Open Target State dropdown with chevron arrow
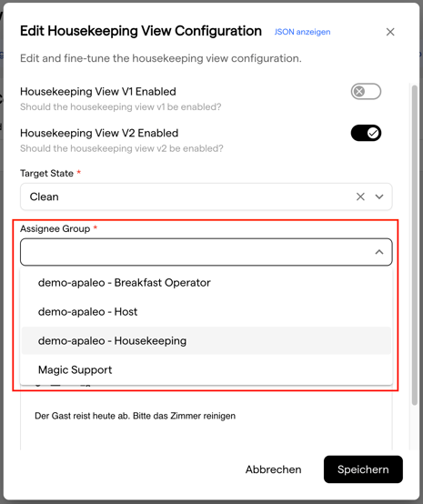The height and width of the screenshot is (504, 423). point(379,197)
